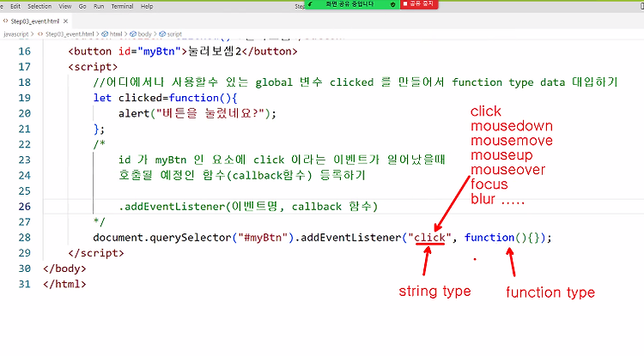Close the Step03_event.html tab
644x356 pixels.
pyautogui.click(x=66, y=21)
